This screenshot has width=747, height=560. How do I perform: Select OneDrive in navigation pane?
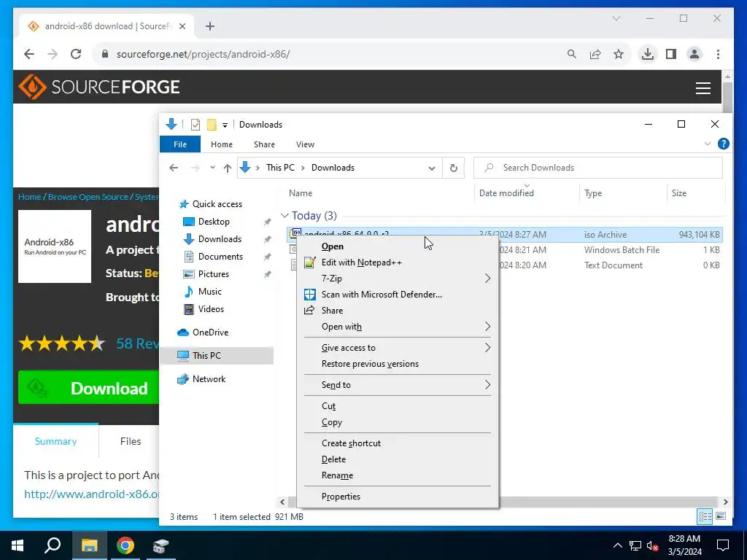[x=210, y=332]
